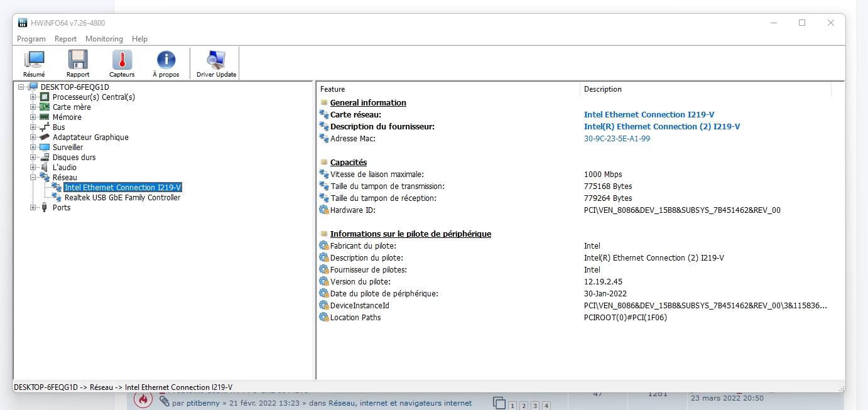
Task: Click the icon next to Adresse Mac
Action: point(324,139)
